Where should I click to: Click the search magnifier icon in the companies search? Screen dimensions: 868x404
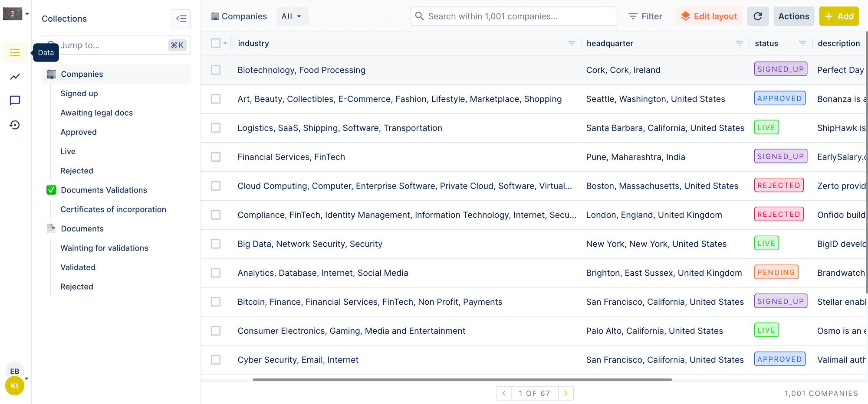click(419, 16)
